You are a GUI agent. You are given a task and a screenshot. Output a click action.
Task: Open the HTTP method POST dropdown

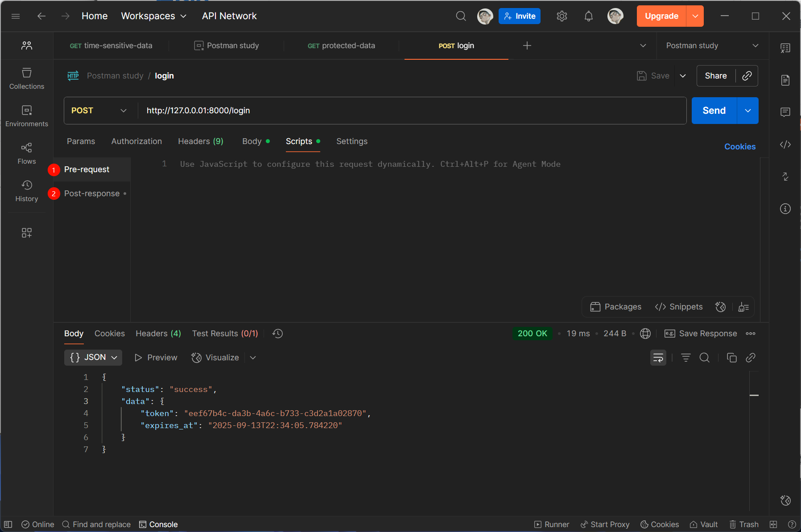[x=99, y=111]
